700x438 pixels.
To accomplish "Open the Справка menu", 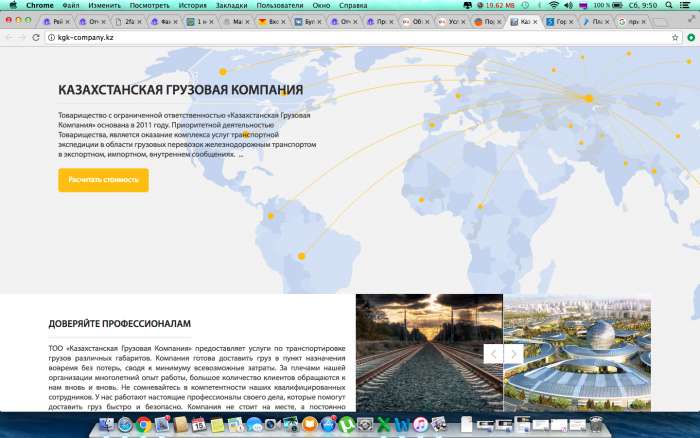I will pos(353,5).
